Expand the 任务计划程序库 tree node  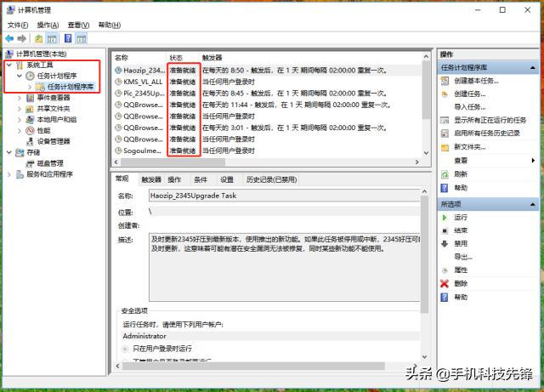coord(30,87)
